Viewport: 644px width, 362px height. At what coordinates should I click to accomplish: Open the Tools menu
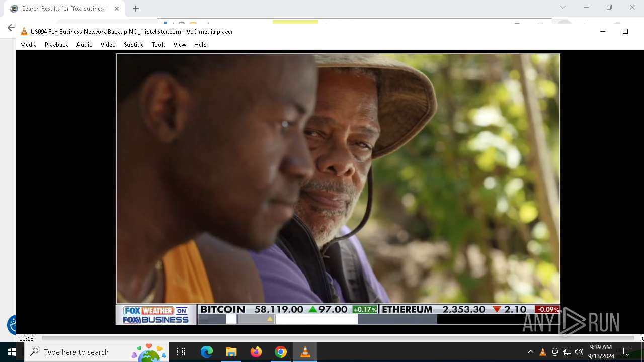point(158,45)
